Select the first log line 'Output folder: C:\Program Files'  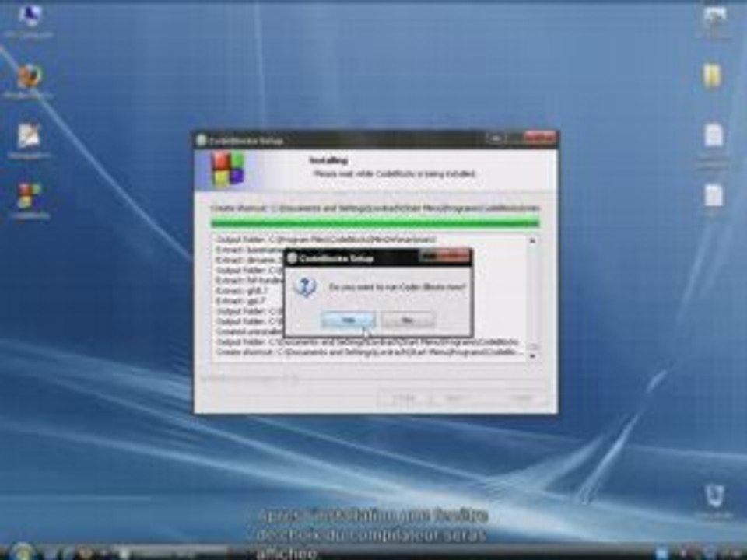pyautogui.click(x=326, y=240)
